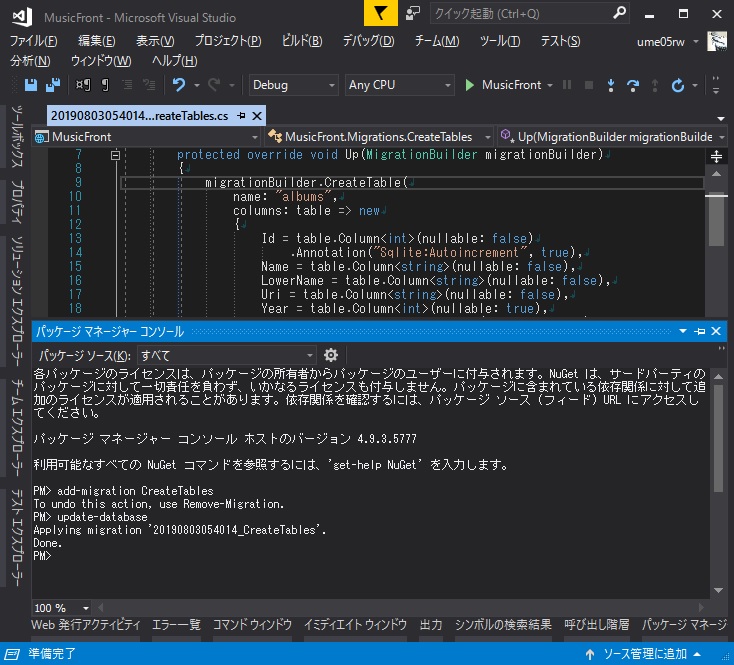Screen dimensions: 734x665
Task: Open the notifications flag icon
Action: [381, 13]
